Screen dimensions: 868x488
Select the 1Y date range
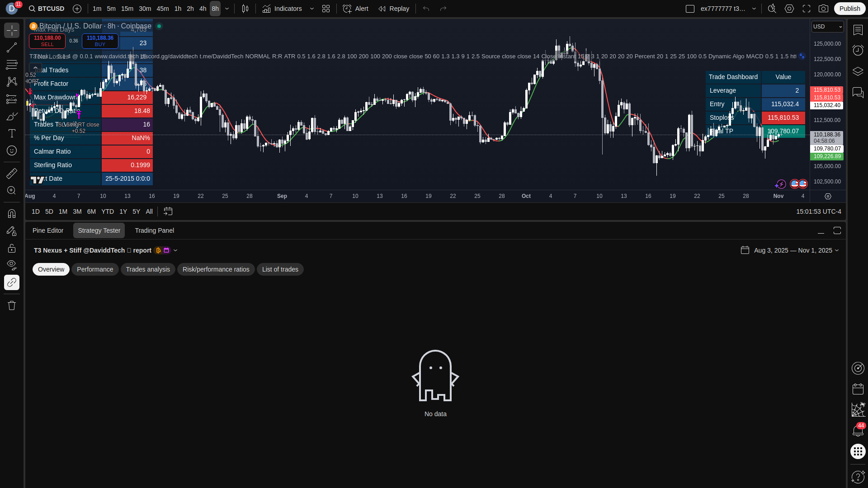click(x=123, y=211)
